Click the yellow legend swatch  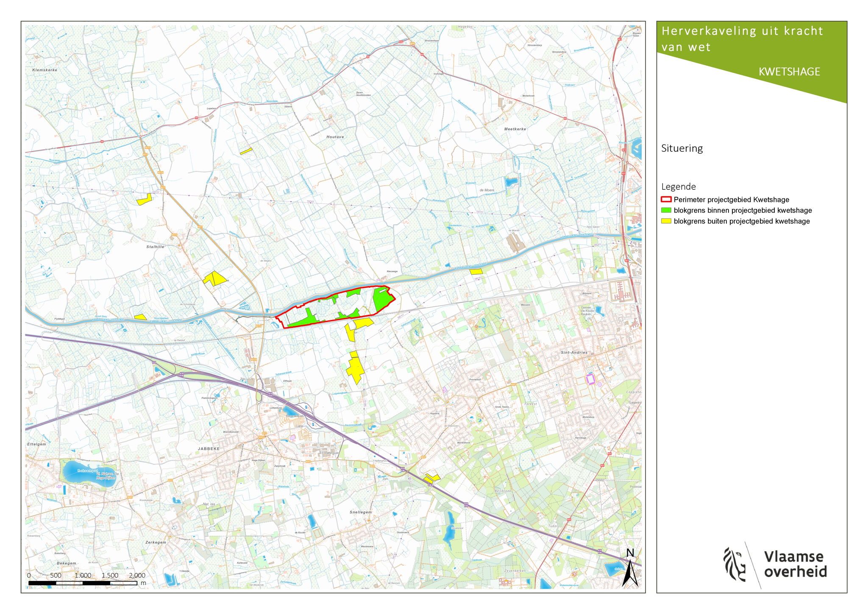point(666,221)
